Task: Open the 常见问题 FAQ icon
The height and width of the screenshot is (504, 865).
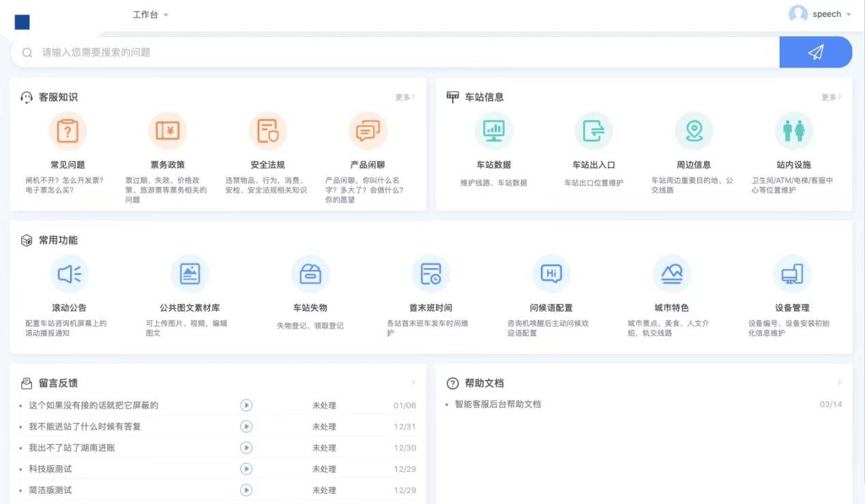Action: (x=68, y=131)
